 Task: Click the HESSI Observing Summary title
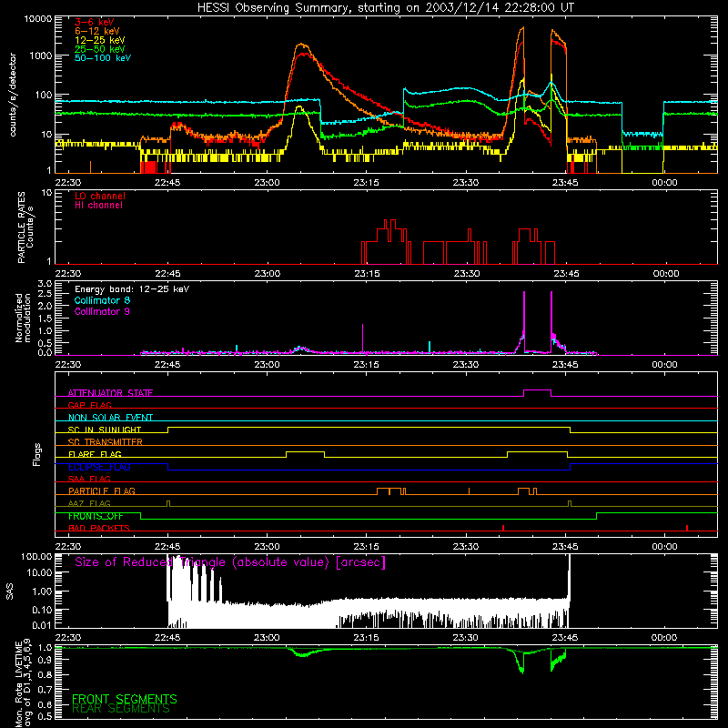[x=386, y=8]
